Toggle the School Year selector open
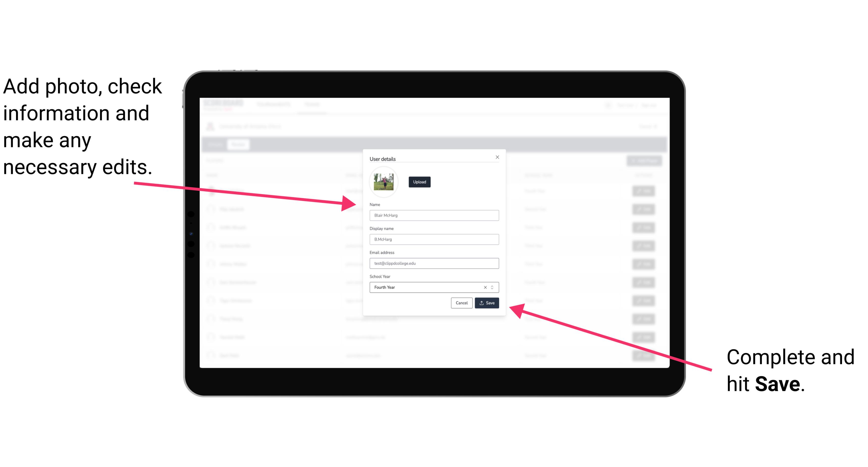The image size is (868, 467). [494, 287]
